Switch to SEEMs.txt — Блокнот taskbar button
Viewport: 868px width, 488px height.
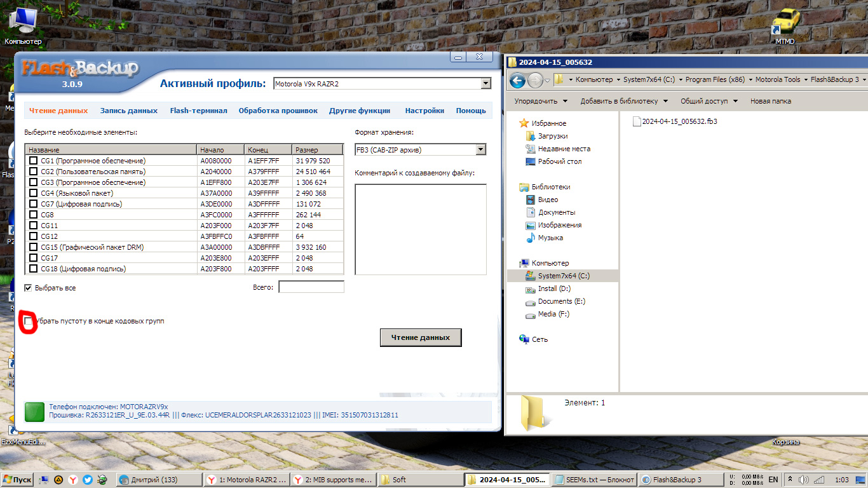pos(595,480)
